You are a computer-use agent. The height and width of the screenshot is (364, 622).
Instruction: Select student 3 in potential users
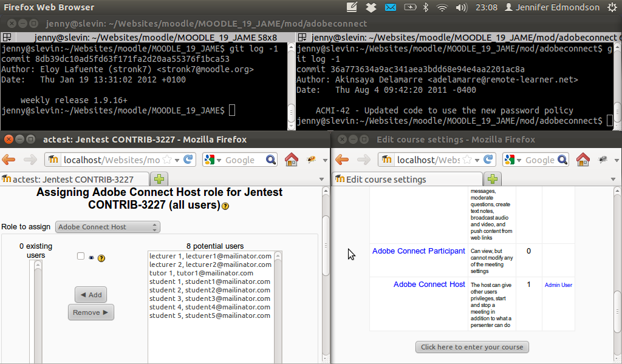pos(210,298)
